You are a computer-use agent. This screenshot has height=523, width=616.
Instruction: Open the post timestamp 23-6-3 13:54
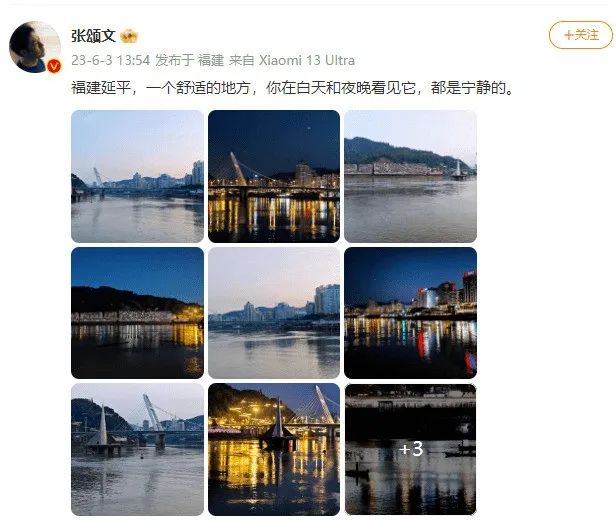click(x=111, y=60)
